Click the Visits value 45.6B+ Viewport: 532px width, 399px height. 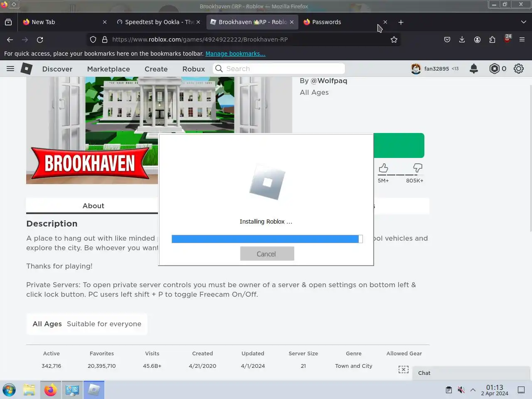(152, 366)
